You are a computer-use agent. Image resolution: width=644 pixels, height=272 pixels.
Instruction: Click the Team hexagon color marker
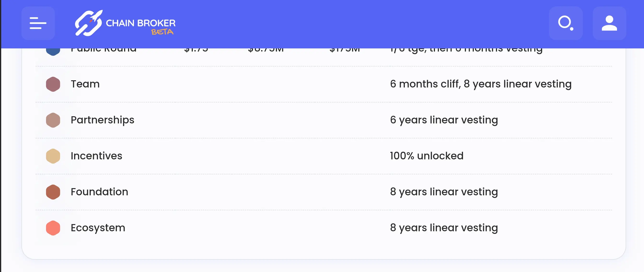click(x=53, y=84)
